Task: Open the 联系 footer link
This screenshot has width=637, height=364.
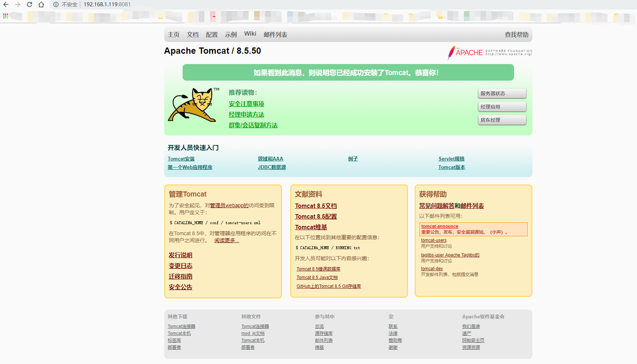Action: coord(393,326)
